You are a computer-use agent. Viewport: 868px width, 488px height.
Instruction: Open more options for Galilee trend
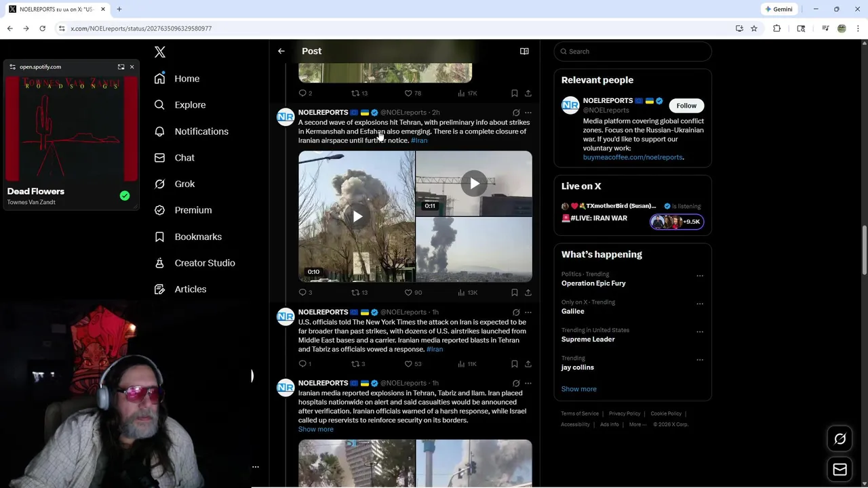pyautogui.click(x=700, y=304)
